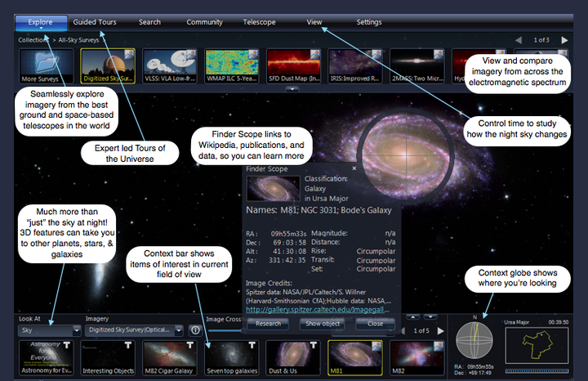The width and height of the screenshot is (588, 381).
Task: Open the Imagery dropdown showing Digitized Sky Survey
Action: click(x=134, y=330)
